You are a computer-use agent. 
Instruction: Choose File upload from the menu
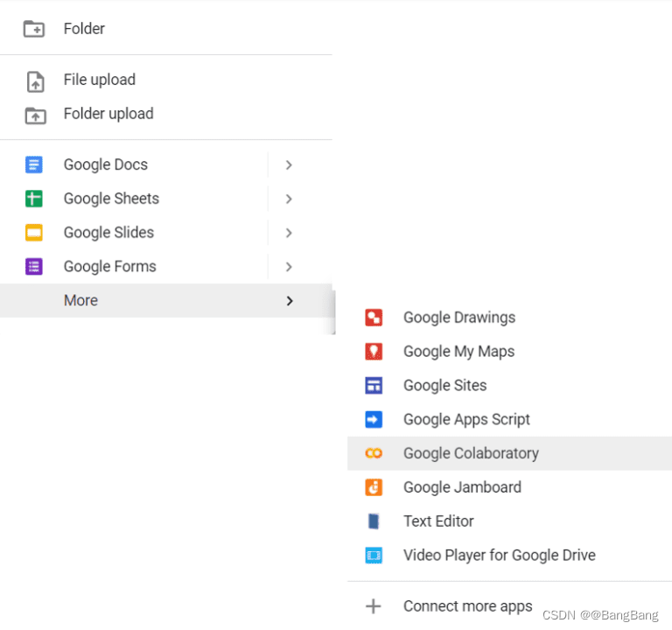(x=166, y=80)
